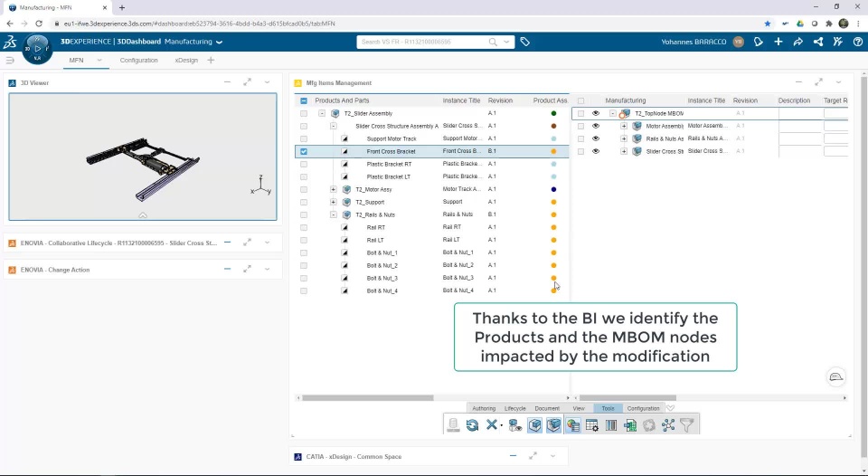The image size is (868, 476).
Task: Click the first highlighted cube icon in toolbar
Action: click(x=534, y=425)
